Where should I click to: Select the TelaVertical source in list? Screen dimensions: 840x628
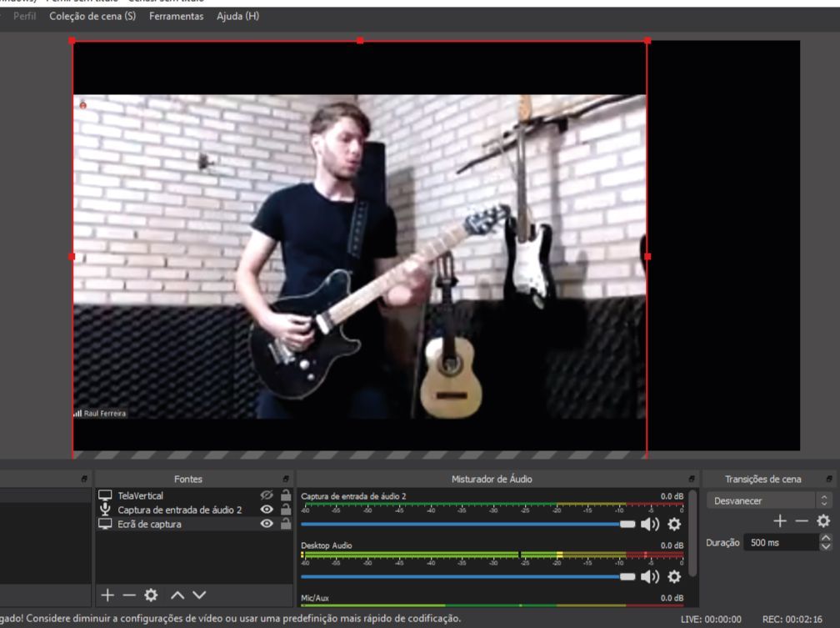tap(141, 496)
